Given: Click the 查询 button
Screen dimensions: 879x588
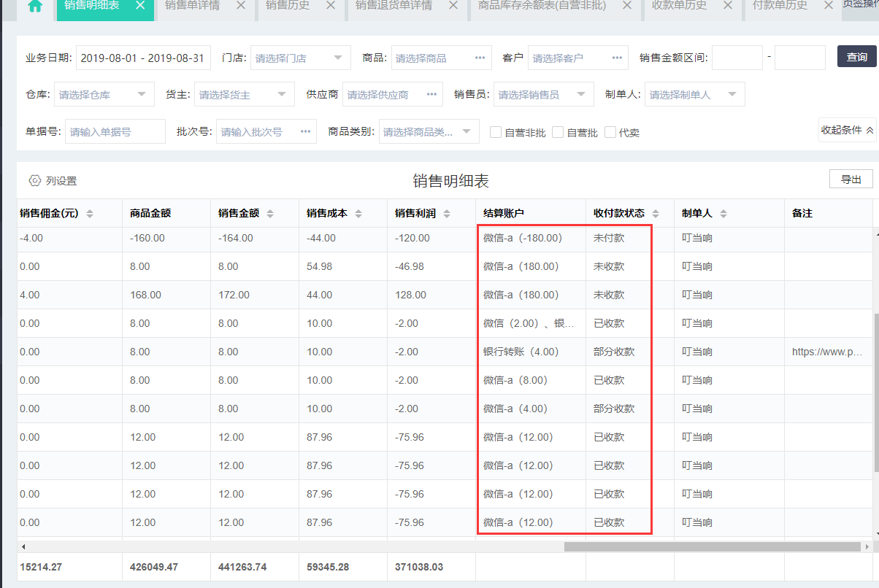Looking at the screenshot, I should 857,57.
